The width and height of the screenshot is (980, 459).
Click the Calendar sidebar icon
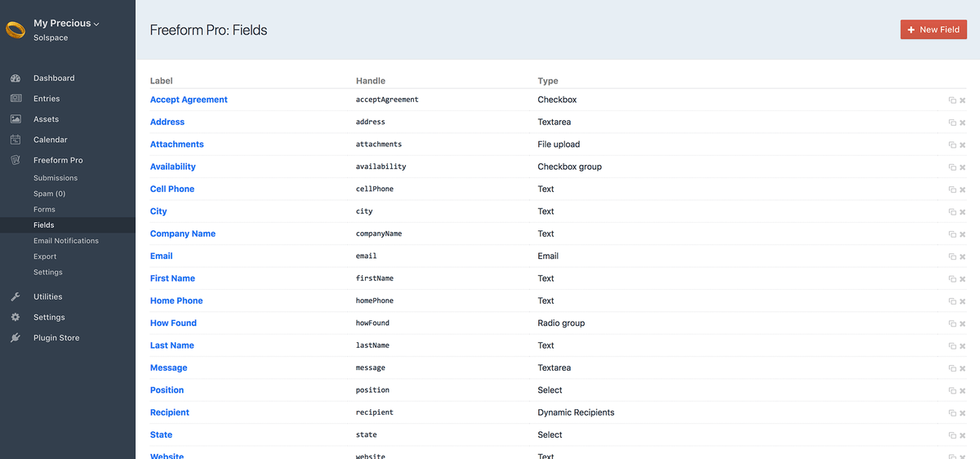point(16,140)
